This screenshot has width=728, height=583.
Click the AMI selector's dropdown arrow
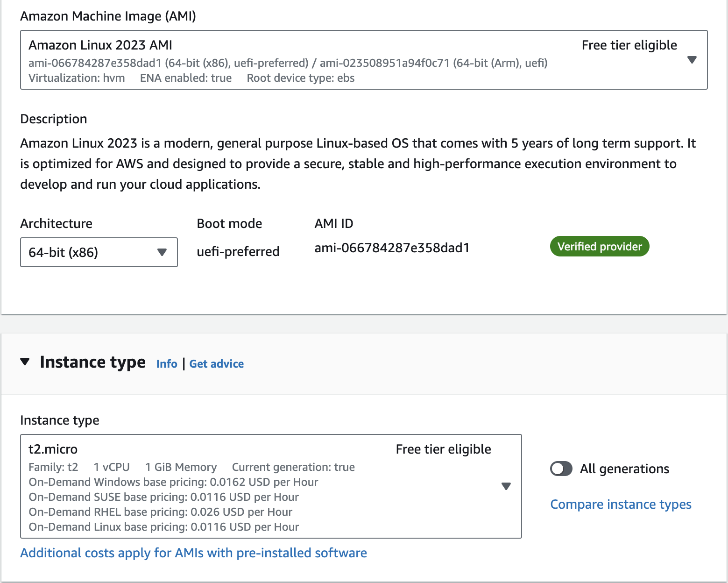[x=692, y=60]
